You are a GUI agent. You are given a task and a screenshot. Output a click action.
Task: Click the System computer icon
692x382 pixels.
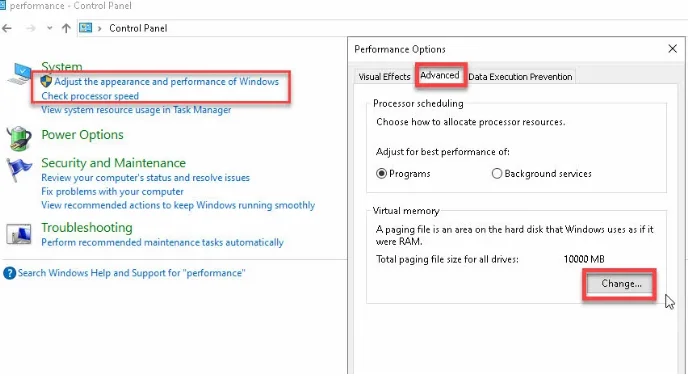pos(19,74)
